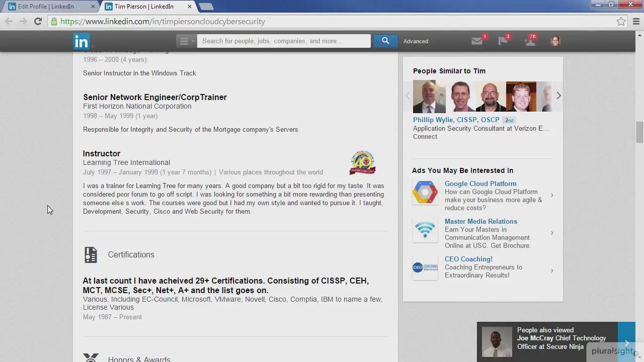The image size is (644, 362).
Task: Open the Chrome menu button
Action: [636, 22]
